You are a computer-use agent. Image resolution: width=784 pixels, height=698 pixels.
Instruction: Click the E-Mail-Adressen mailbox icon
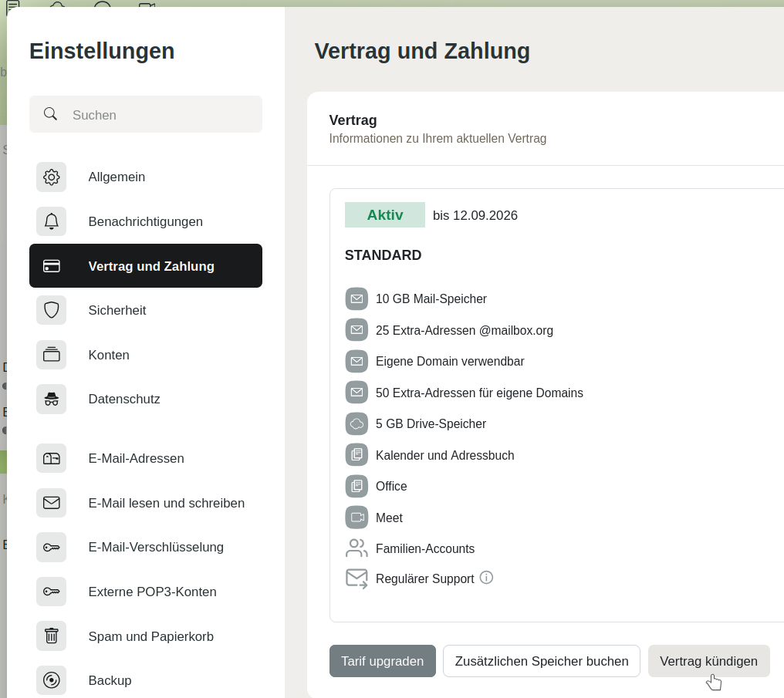tap(51, 458)
